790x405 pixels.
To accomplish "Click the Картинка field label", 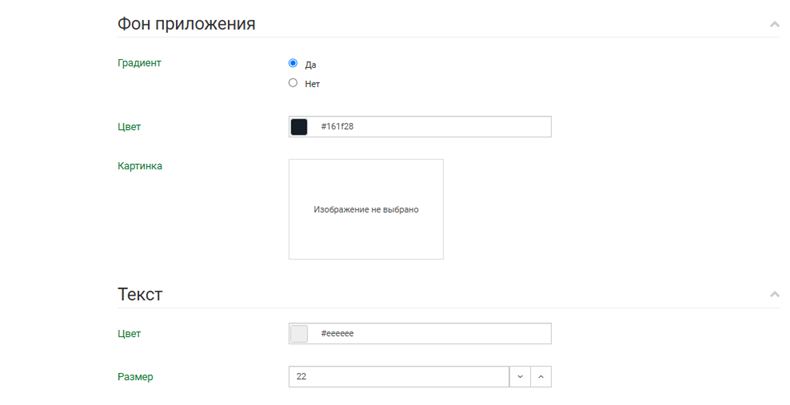I will click(x=140, y=166).
